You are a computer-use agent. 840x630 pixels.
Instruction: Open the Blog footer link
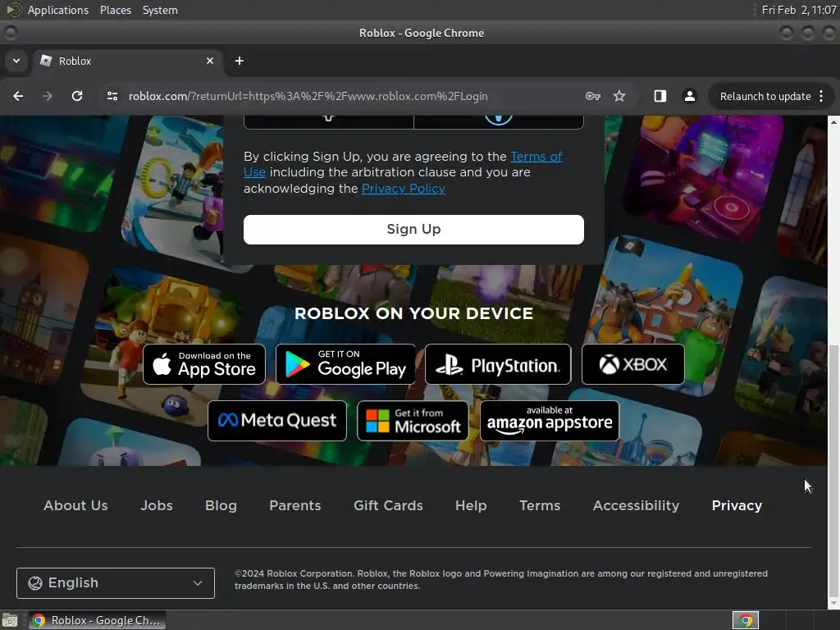pyautogui.click(x=221, y=505)
